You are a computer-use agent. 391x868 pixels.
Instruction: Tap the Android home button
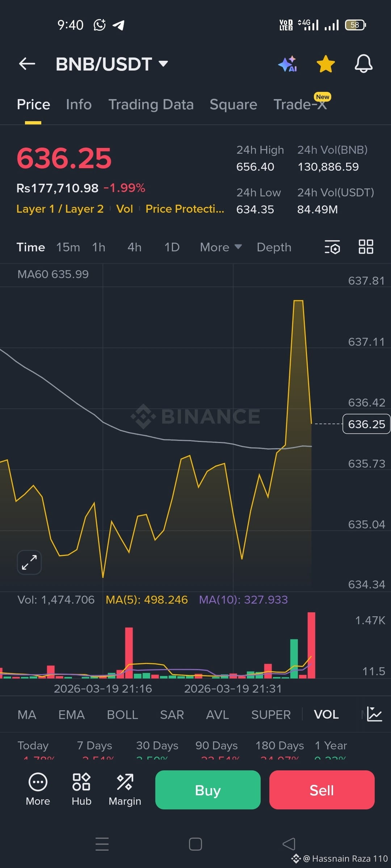coord(195,844)
